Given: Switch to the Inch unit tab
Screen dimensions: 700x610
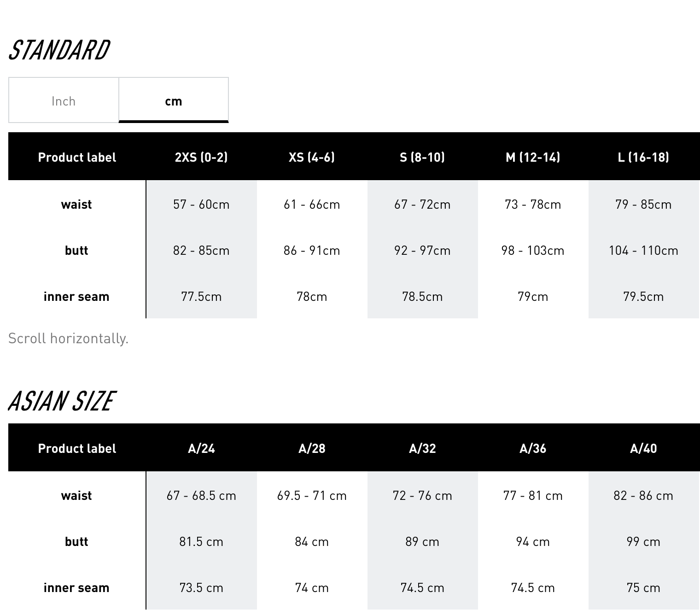Looking at the screenshot, I should tap(64, 100).
